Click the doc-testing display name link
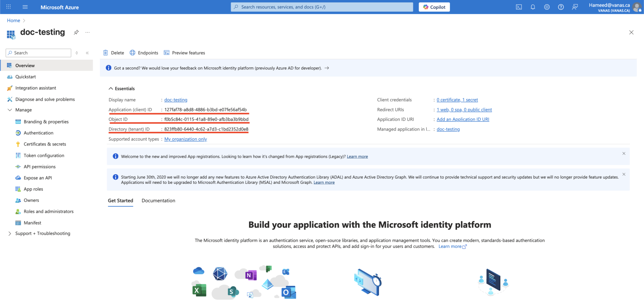The width and height of the screenshot is (644, 308). click(176, 100)
